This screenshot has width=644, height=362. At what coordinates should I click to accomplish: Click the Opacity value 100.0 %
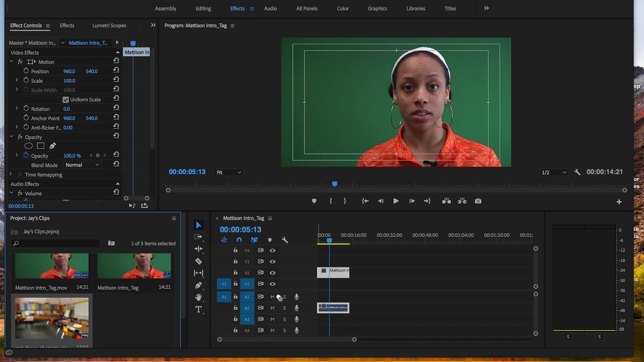pyautogui.click(x=72, y=156)
